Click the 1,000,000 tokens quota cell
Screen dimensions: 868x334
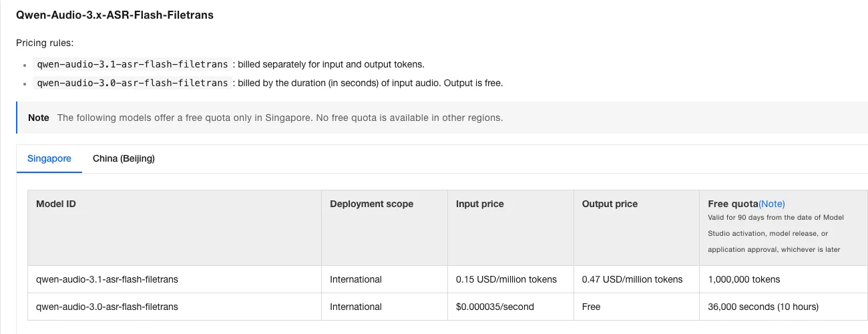click(784, 279)
